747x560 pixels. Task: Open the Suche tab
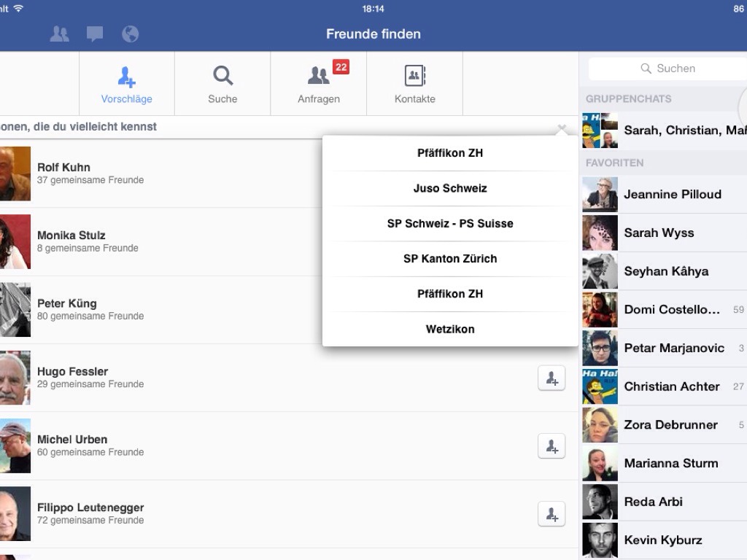(x=222, y=84)
